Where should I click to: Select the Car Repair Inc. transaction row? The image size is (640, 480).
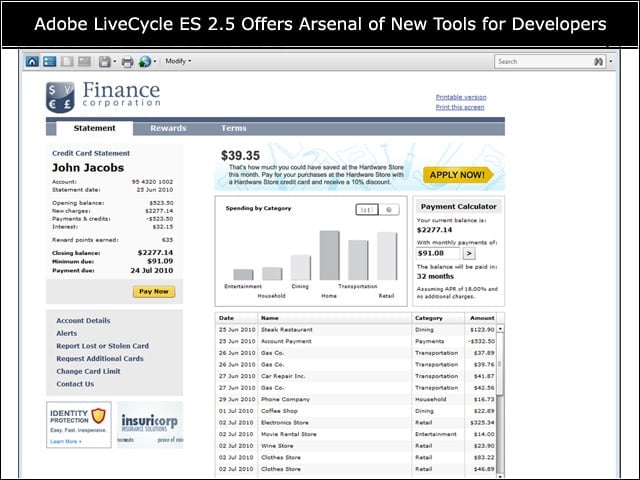pos(356,376)
